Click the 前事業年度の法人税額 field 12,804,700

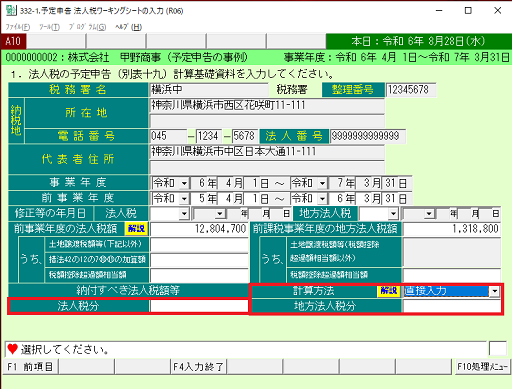coord(199,229)
